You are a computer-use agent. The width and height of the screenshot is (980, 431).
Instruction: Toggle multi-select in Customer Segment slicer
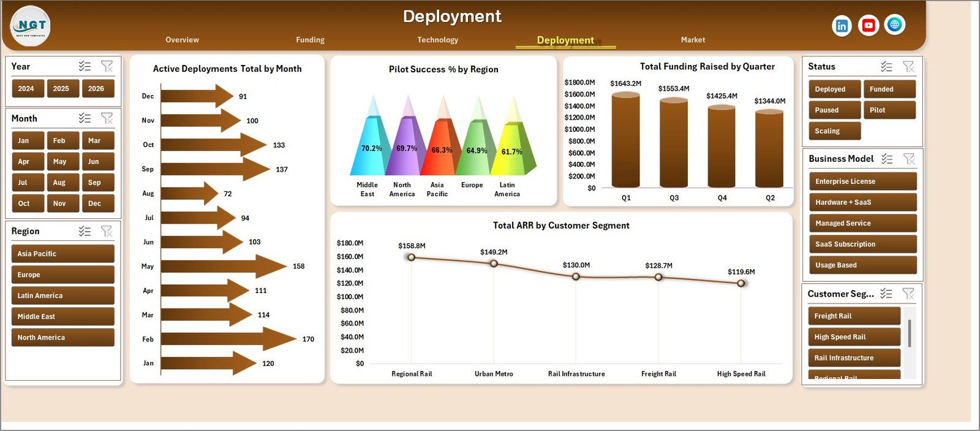point(886,294)
